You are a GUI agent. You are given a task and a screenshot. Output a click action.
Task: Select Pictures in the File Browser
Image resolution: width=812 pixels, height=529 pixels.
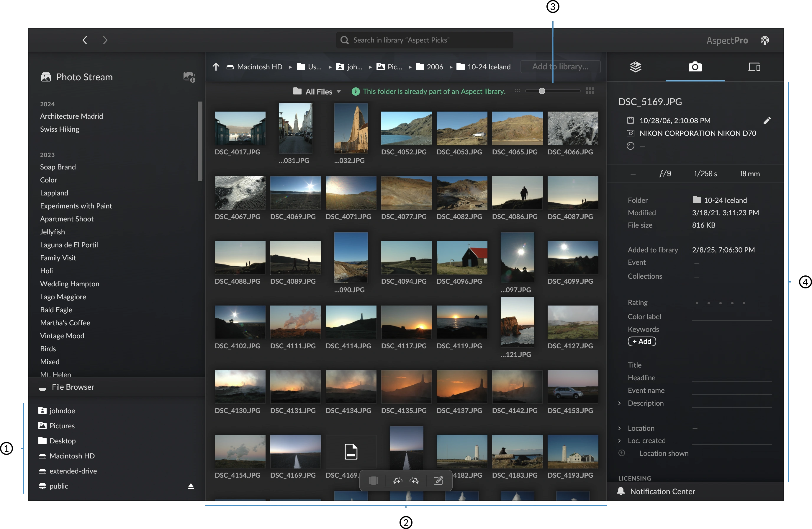click(56, 426)
